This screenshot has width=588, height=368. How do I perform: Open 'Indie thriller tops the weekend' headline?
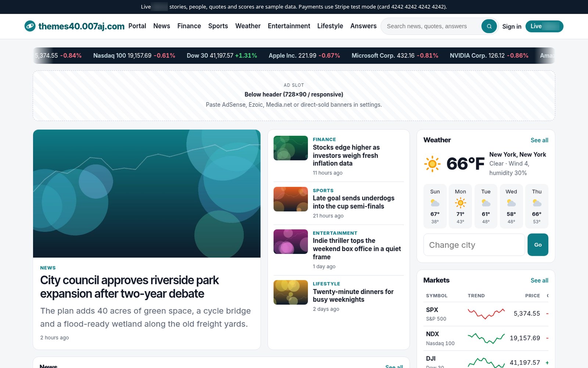pos(357,249)
